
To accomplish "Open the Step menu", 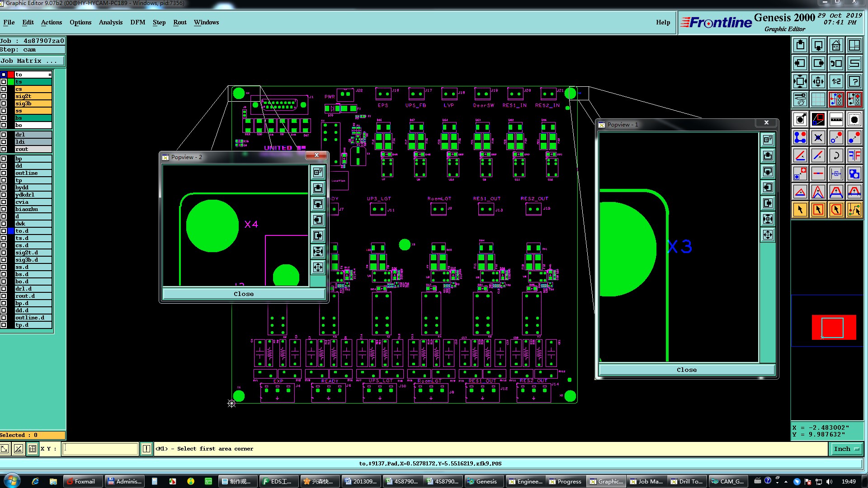I will [x=159, y=22].
